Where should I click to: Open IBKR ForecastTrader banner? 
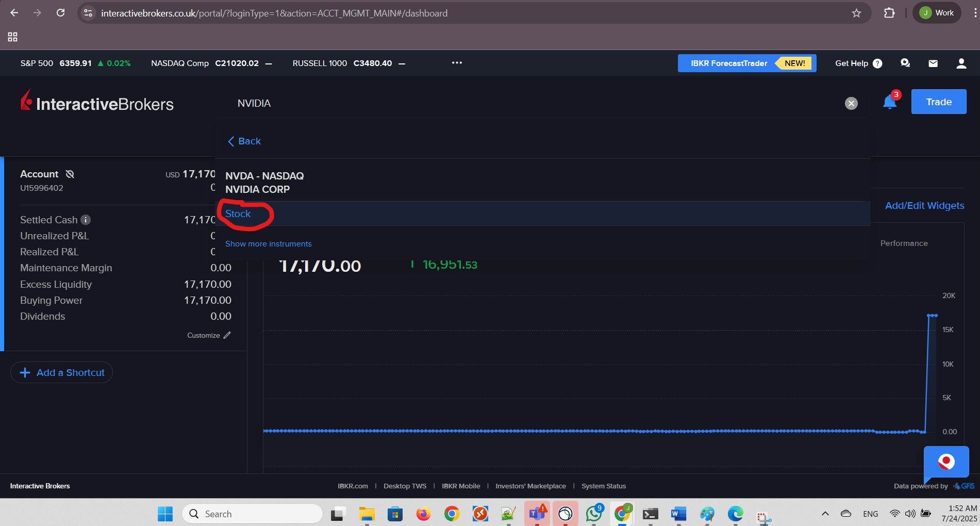click(x=746, y=63)
